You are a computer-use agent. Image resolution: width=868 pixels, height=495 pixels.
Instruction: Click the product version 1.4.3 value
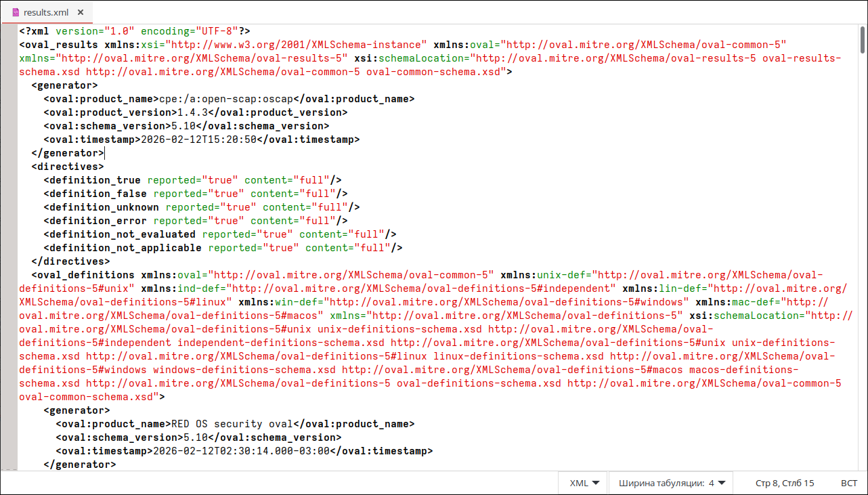192,112
